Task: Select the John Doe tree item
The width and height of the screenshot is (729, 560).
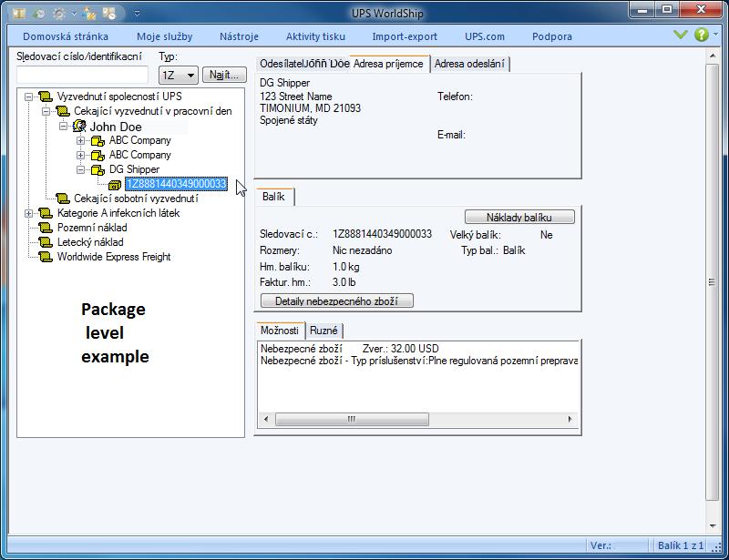Action: pyautogui.click(x=116, y=127)
